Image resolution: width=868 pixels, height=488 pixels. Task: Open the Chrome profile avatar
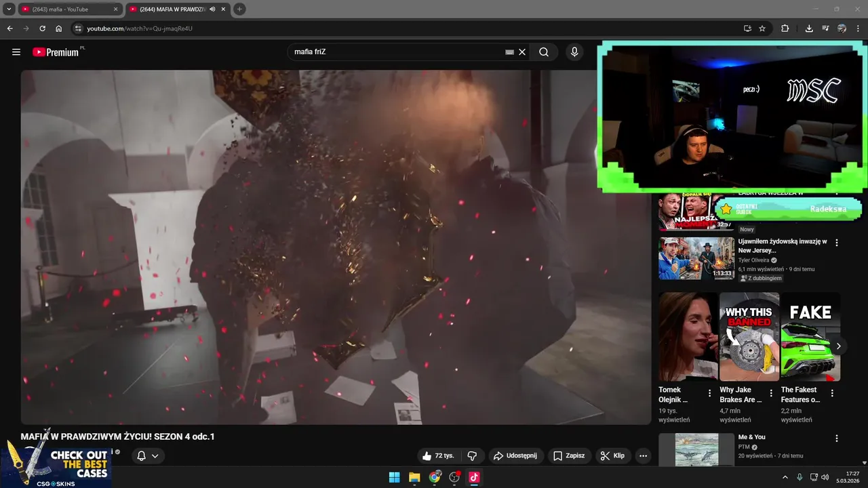[x=842, y=28]
